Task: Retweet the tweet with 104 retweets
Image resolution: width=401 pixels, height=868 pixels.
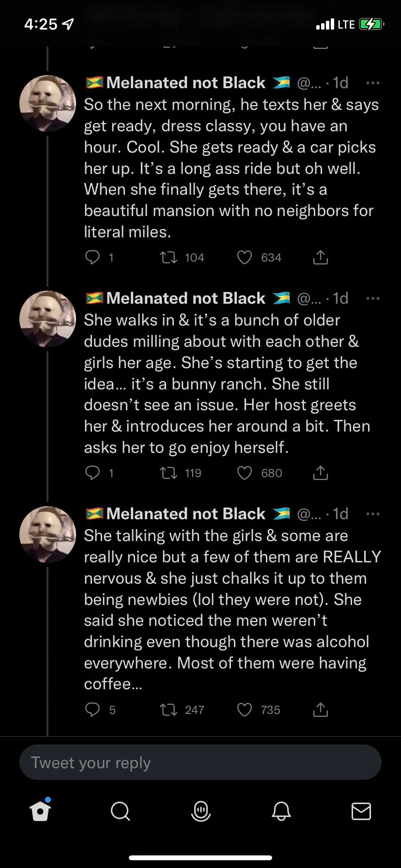Action: coord(169,257)
